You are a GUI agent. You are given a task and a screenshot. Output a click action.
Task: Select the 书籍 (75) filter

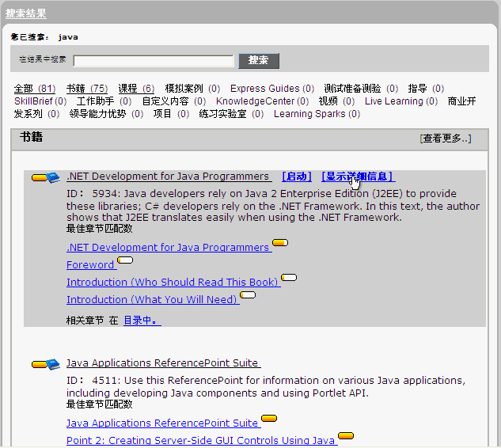click(87, 89)
